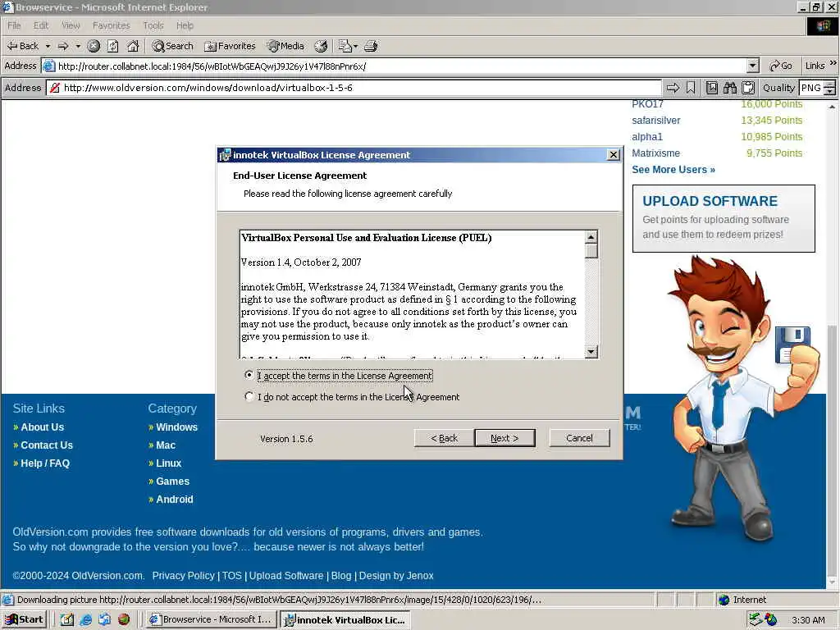Click the Refresh page icon
This screenshot has width=840, height=630.
click(112, 46)
